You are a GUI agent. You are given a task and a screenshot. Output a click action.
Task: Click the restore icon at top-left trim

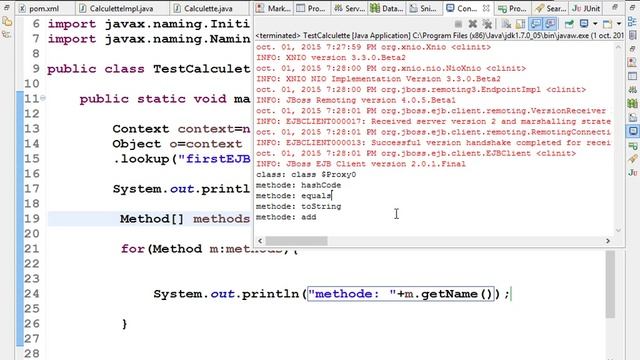click(6, 8)
